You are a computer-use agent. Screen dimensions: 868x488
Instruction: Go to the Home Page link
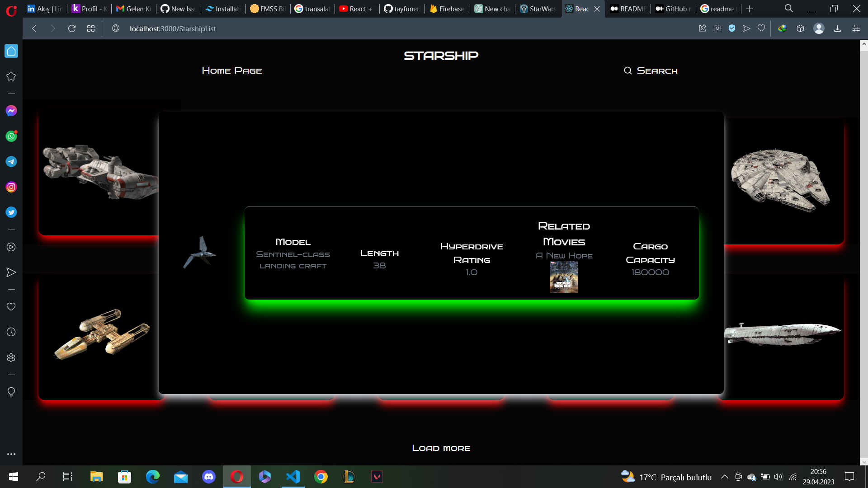[232, 71]
